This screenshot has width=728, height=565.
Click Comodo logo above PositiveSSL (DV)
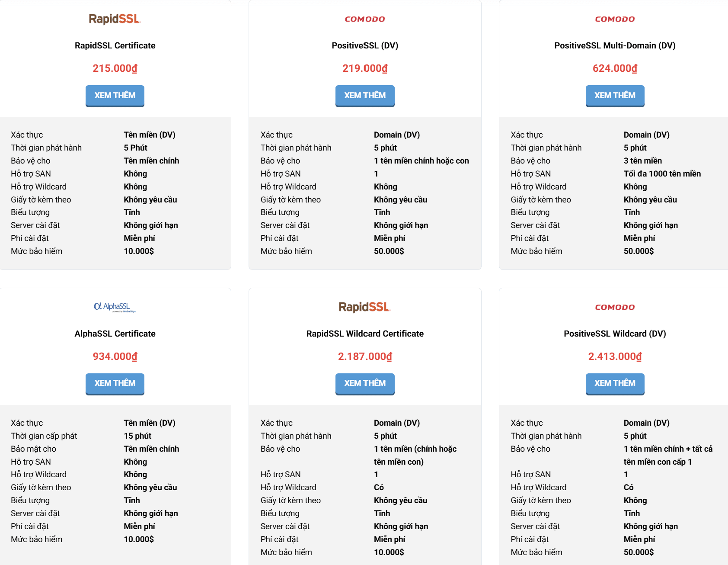tap(365, 19)
